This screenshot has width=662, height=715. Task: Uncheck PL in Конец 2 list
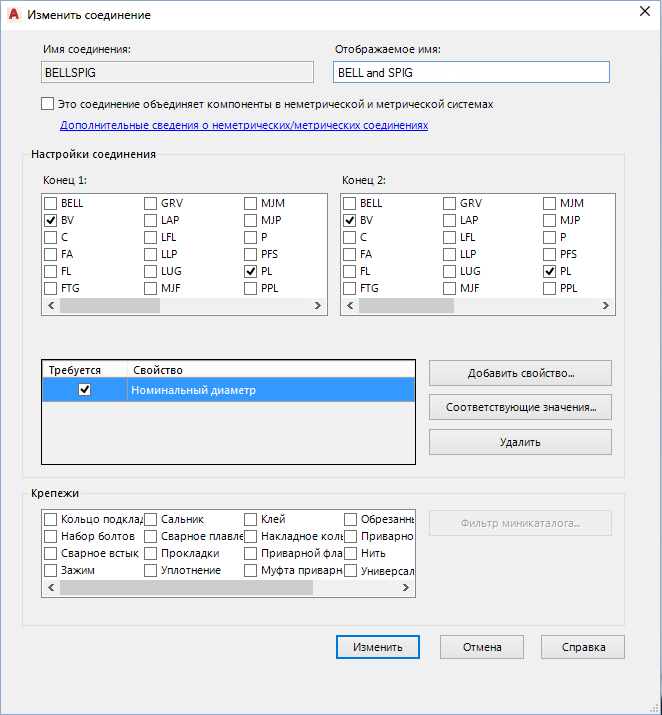point(549,271)
